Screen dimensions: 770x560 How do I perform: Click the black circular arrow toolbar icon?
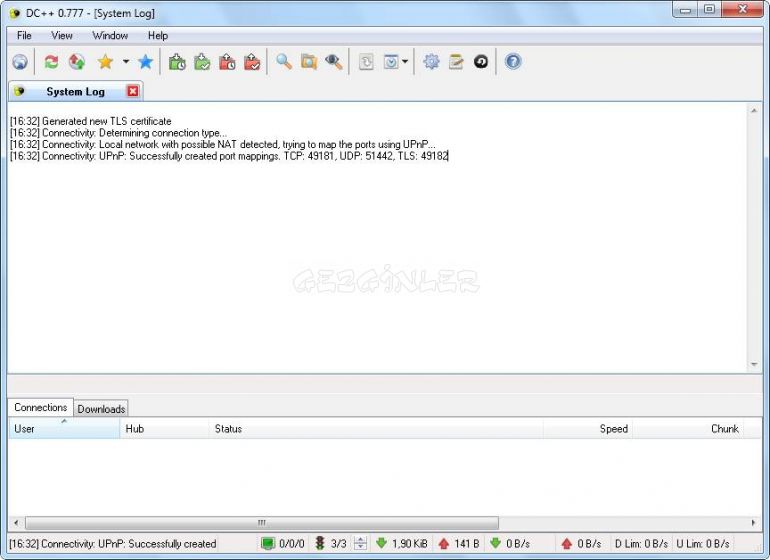click(x=481, y=62)
